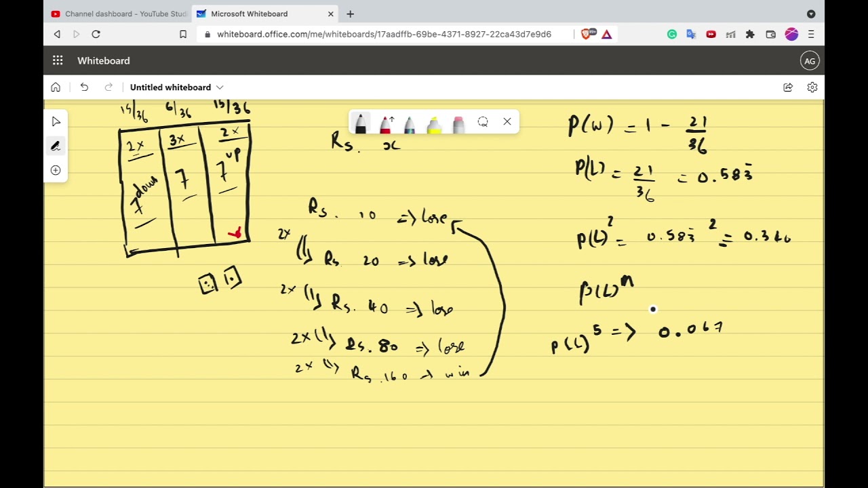
Task: Open the bar-chart analytics extension
Action: click(730, 34)
